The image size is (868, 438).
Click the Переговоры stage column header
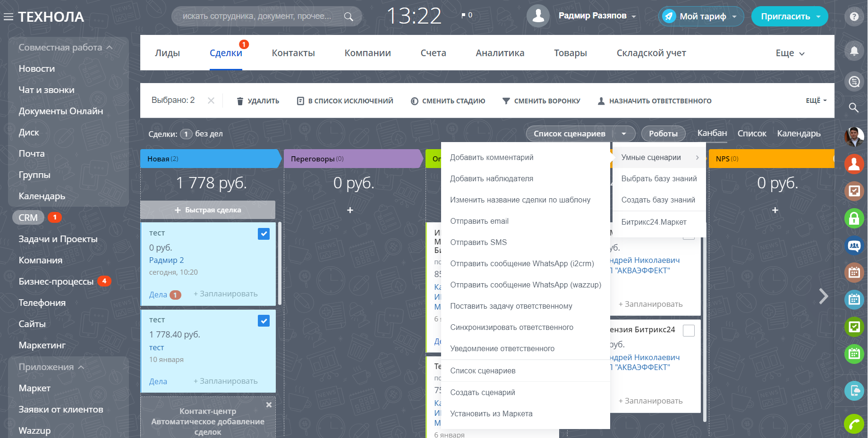click(353, 159)
